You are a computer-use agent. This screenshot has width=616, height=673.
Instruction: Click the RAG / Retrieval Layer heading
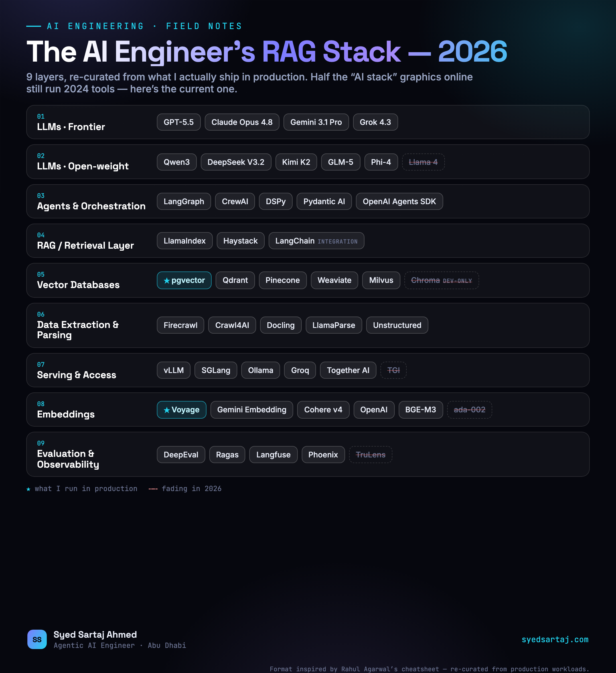(x=86, y=245)
